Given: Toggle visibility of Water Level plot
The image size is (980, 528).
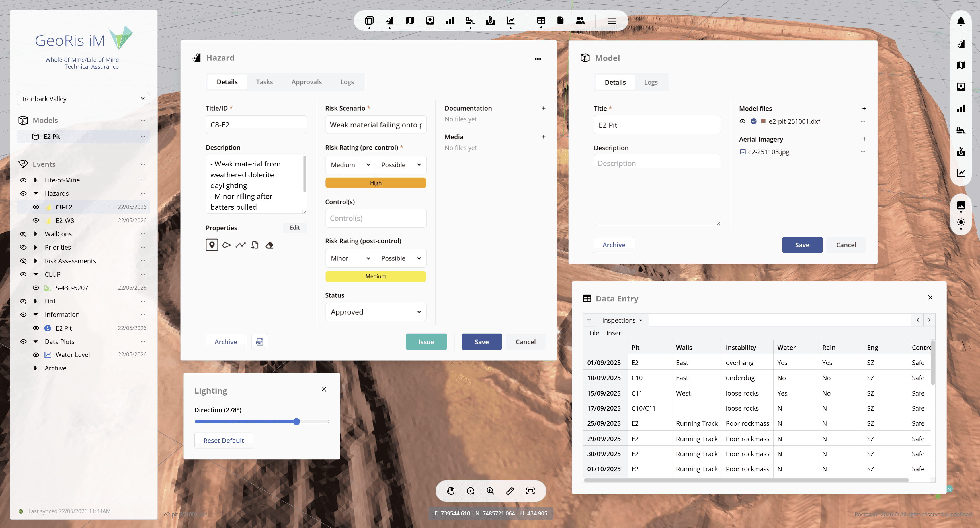Looking at the screenshot, I should pyautogui.click(x=36, y=355).
